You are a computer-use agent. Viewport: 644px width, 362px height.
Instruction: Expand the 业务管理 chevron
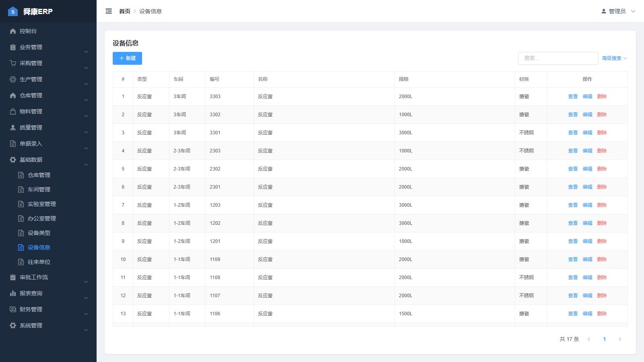click(x=86, y=52)
